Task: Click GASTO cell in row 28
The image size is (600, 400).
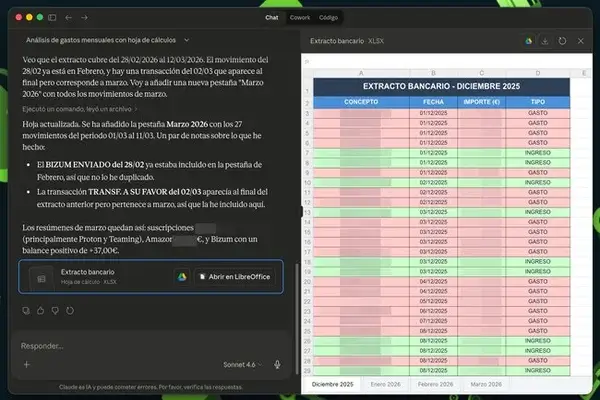Action: coord(538,361)
